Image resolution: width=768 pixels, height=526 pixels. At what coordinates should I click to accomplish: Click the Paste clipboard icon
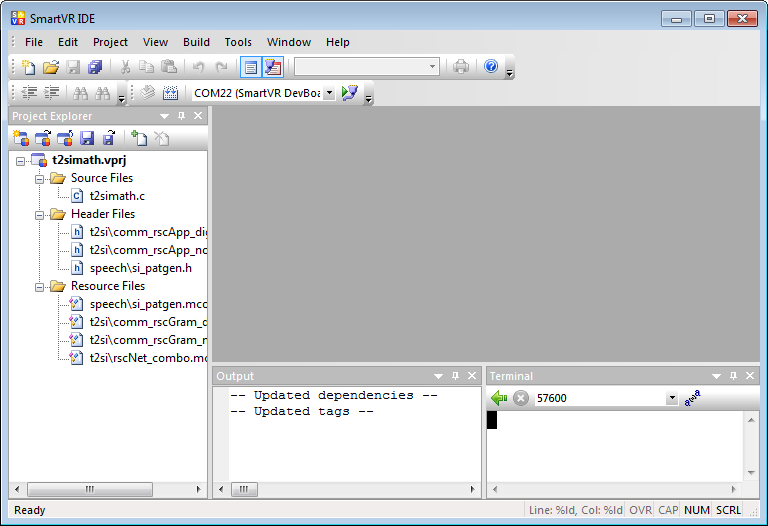tap(168, 67)
